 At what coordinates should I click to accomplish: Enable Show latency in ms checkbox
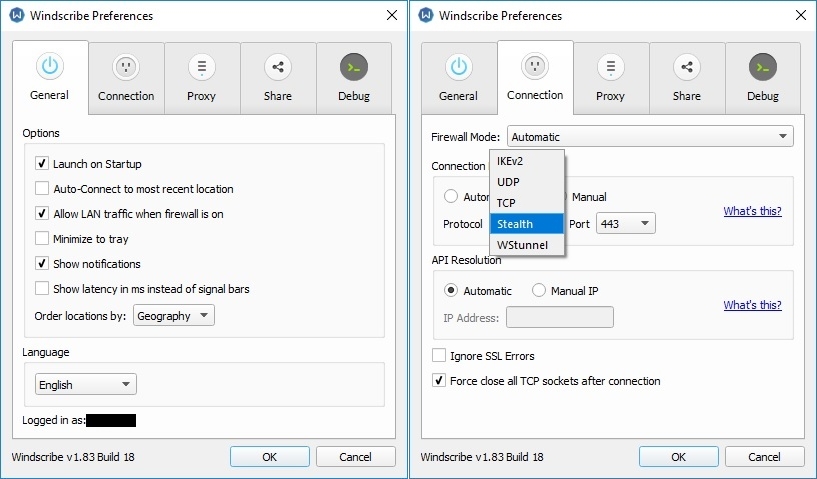(x=42, y=288)
